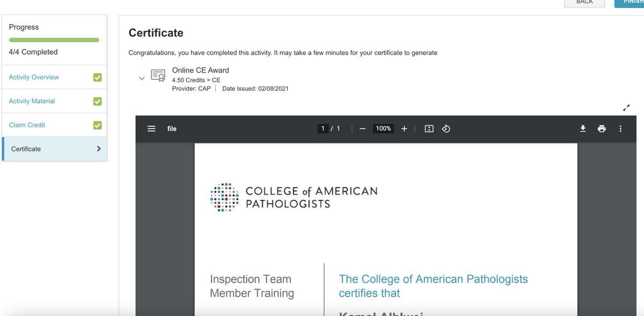Expand certificate viewer to full screen
Viewport: 644px width, 316px height.
[x=626, y=107]
